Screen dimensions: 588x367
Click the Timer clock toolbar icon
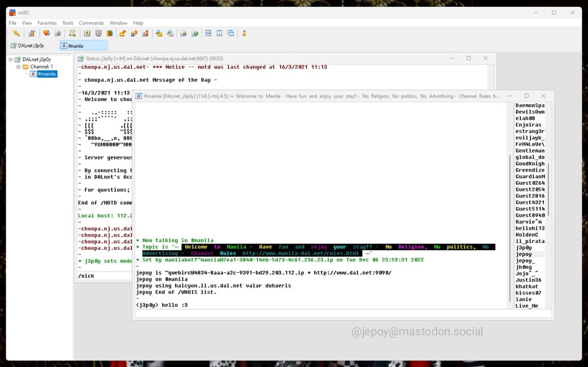[98, 33]
